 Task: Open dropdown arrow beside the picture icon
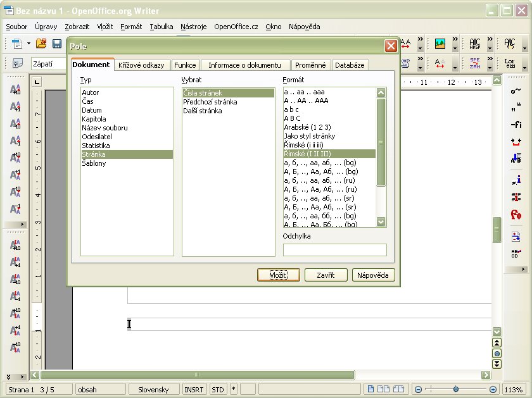click(455, 48)
